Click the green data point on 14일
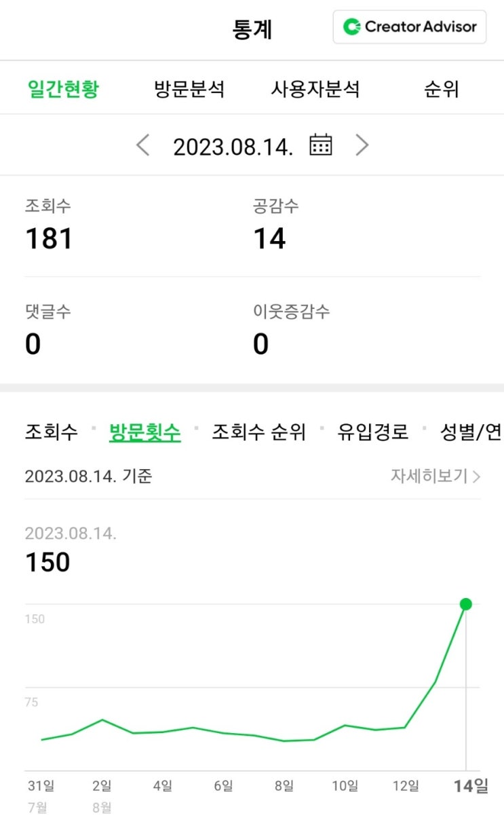This screenshot has width=504, height=820. [465, 604]
